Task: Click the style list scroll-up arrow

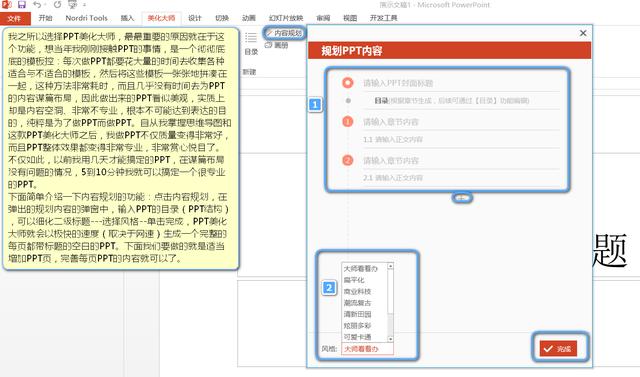Action: pos(390,266)
